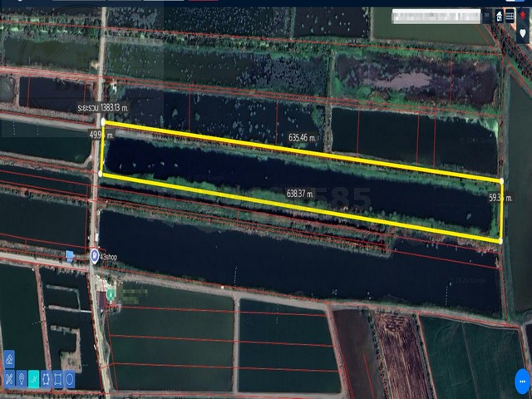Click the bottom-right vertex of yellow polygon

click(x=500, y=241)
